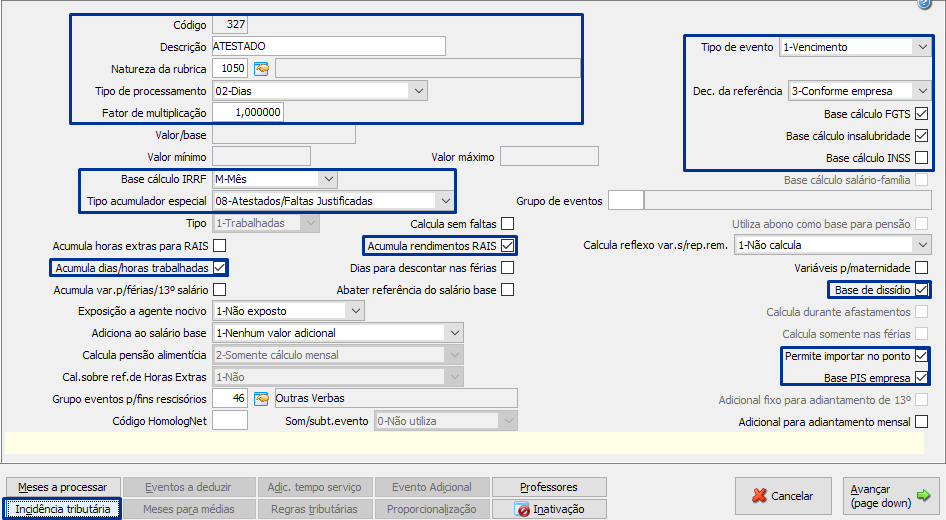Viewport: 946px width, 520px height.
Task: Check Abater referência do salário base
Action: point(508,290)
